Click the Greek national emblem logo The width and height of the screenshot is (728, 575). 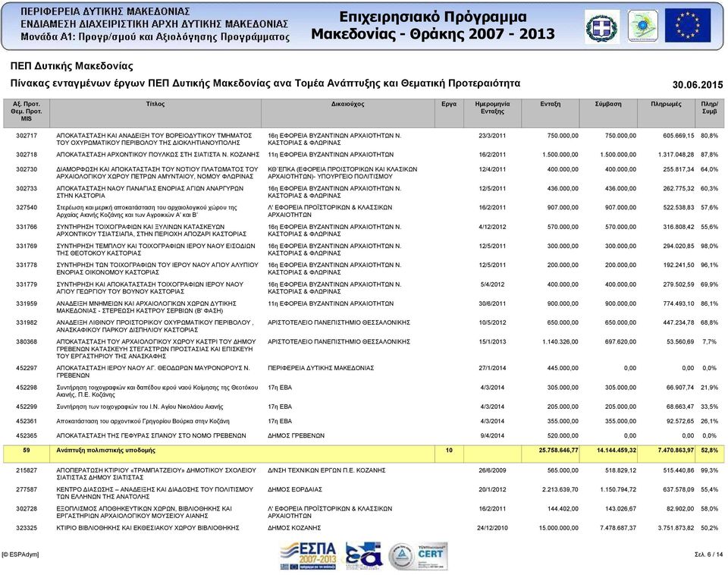pos(601,27)
